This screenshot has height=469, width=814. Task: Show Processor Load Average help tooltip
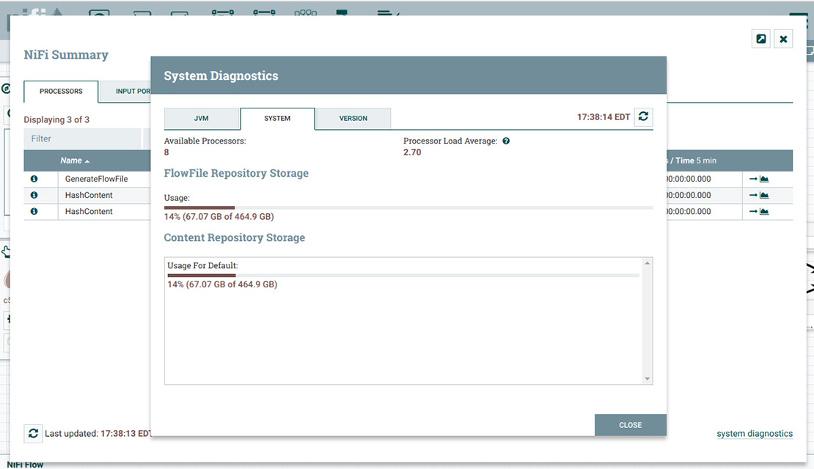point(506,141)
